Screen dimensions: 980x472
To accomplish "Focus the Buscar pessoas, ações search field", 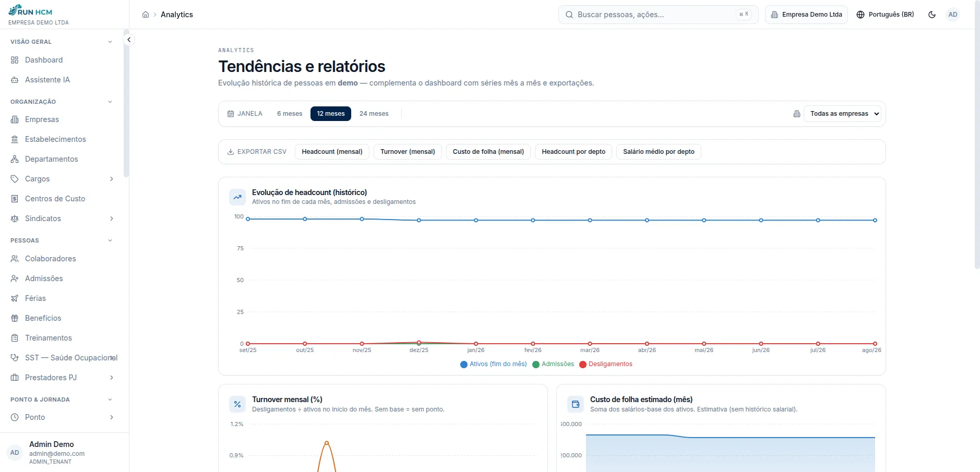I will [658, 15].
